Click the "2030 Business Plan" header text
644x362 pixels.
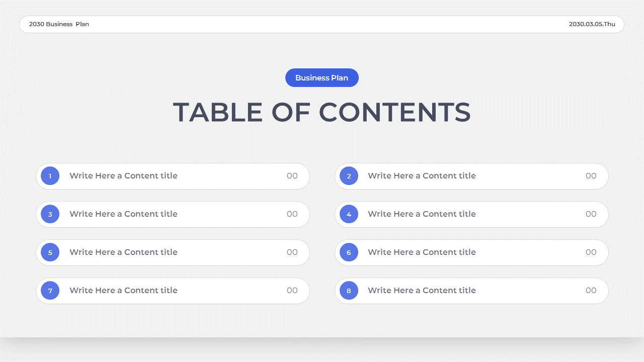point(59,24)
